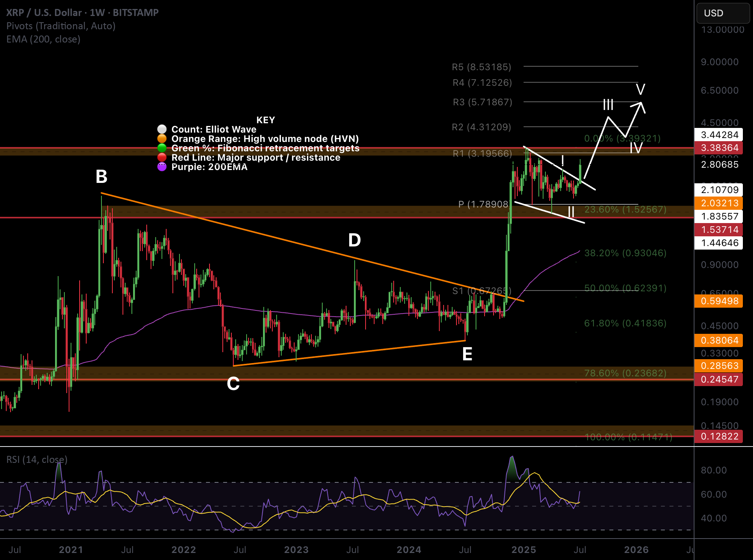Select the red support/resistance key circle
Viewport: 753px width, 560px height.
coord(162,157)
